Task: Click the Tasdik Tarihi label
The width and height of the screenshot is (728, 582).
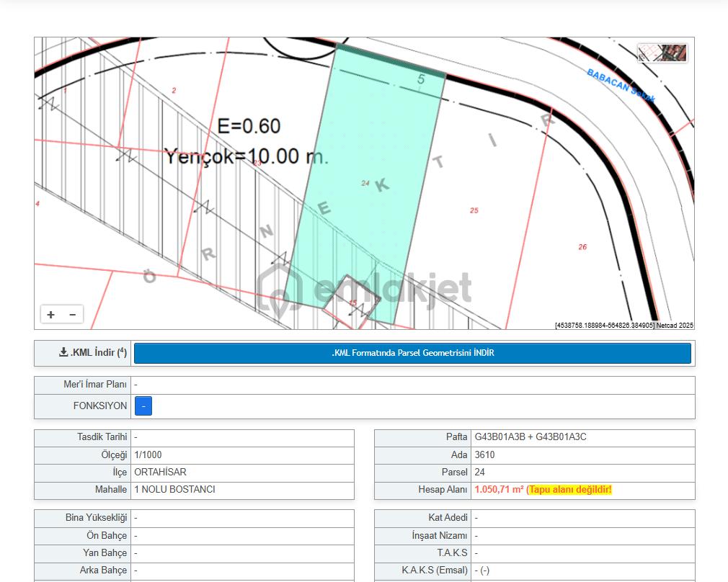Action: 102,436
